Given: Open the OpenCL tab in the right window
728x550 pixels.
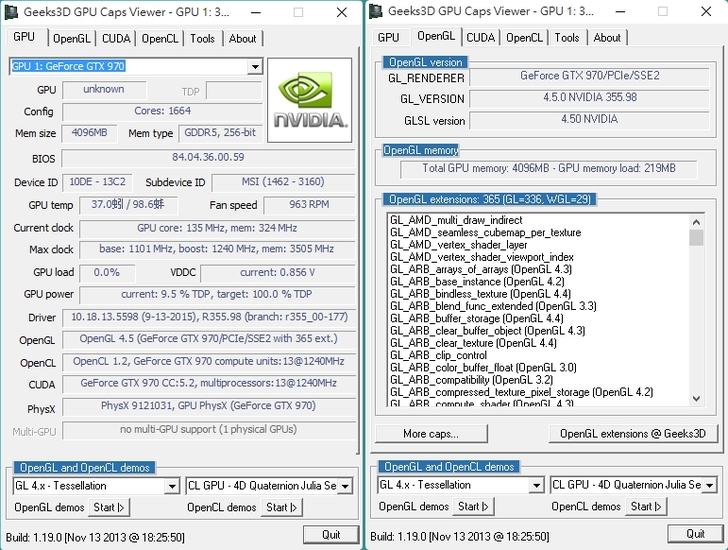Looking at the screenshot, I should (525, 38).
